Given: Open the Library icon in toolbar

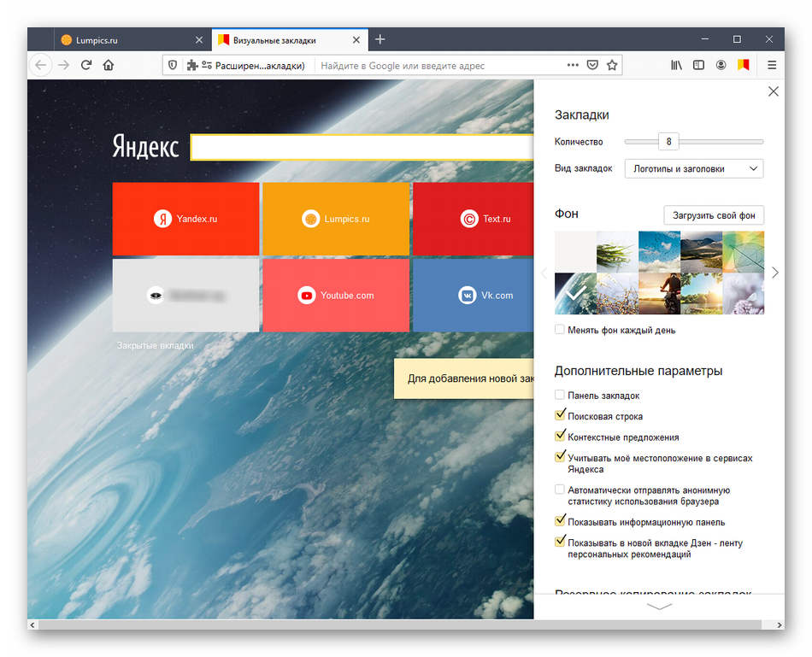Looking at the screenshot, I should 676,65.
